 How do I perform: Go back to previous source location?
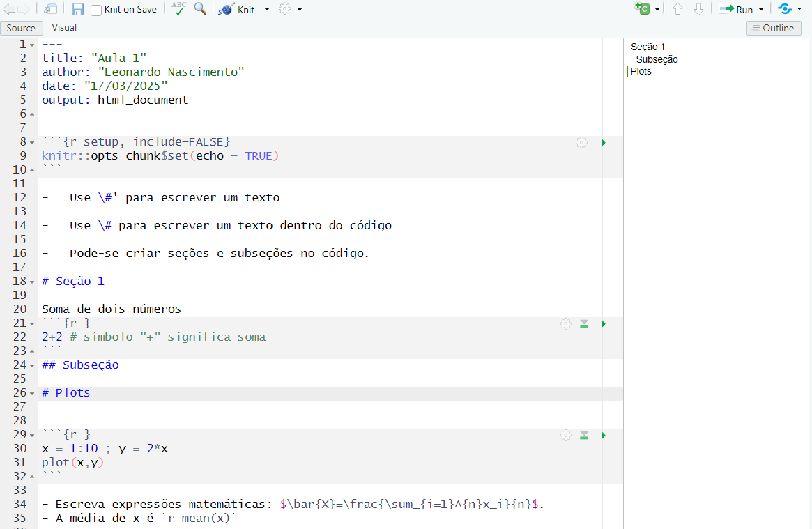pyautogui.click(x=9, y=9)
